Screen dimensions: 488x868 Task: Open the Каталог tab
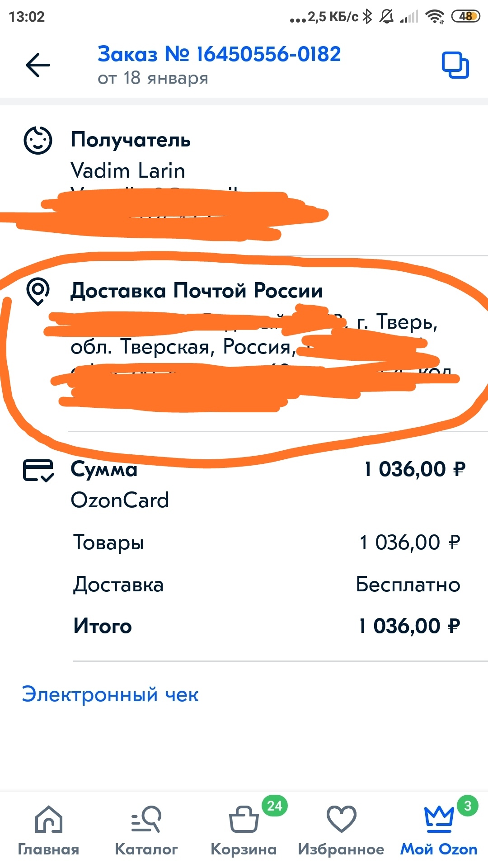coord(146,830)
